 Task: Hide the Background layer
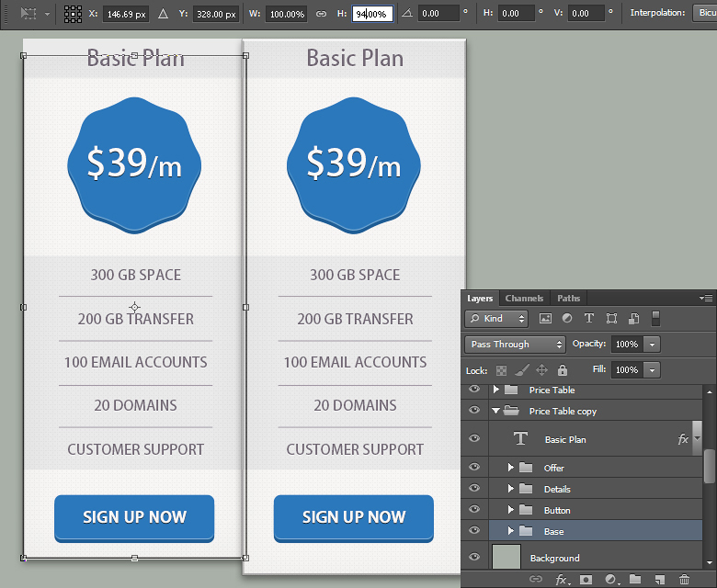tap(474, 558)
